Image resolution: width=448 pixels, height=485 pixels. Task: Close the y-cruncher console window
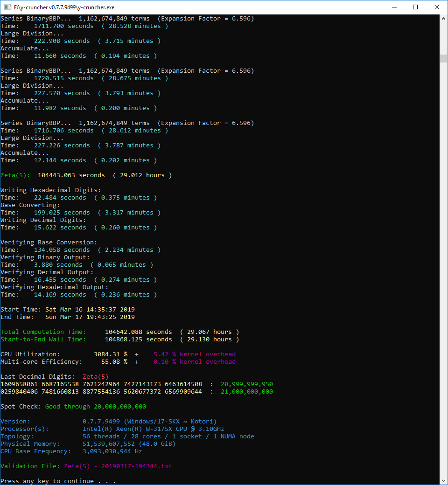pyautogui.click(x=437, y=7)
